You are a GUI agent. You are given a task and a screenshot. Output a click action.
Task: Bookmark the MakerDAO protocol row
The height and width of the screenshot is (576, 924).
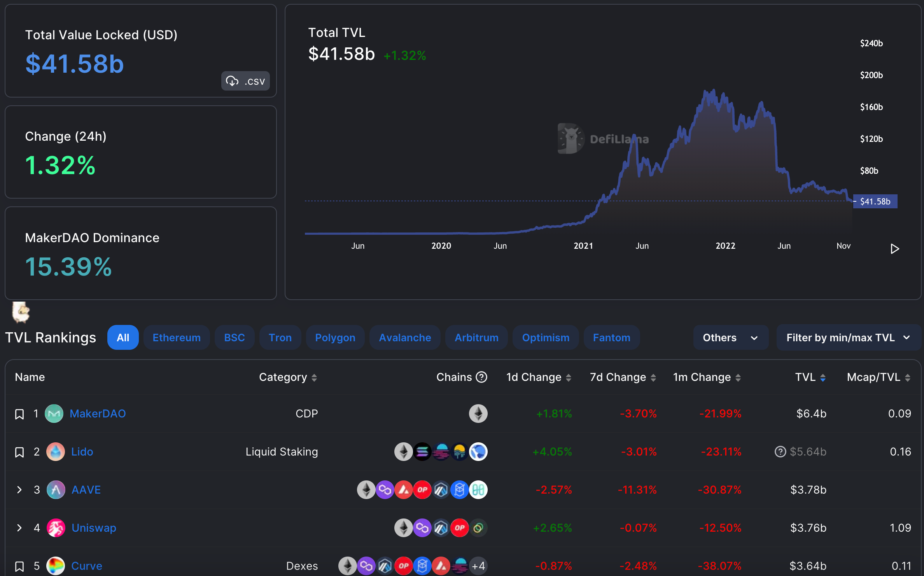(x=19, y=414)
